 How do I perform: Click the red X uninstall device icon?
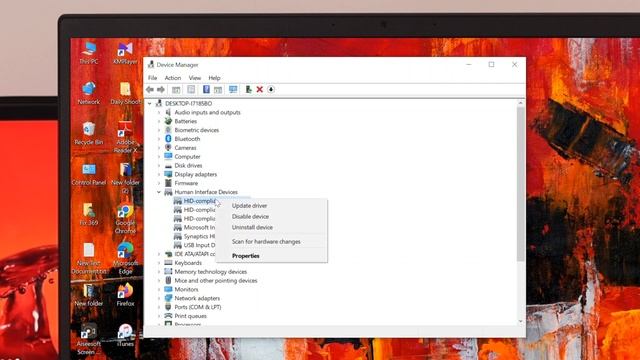[260, 89]
